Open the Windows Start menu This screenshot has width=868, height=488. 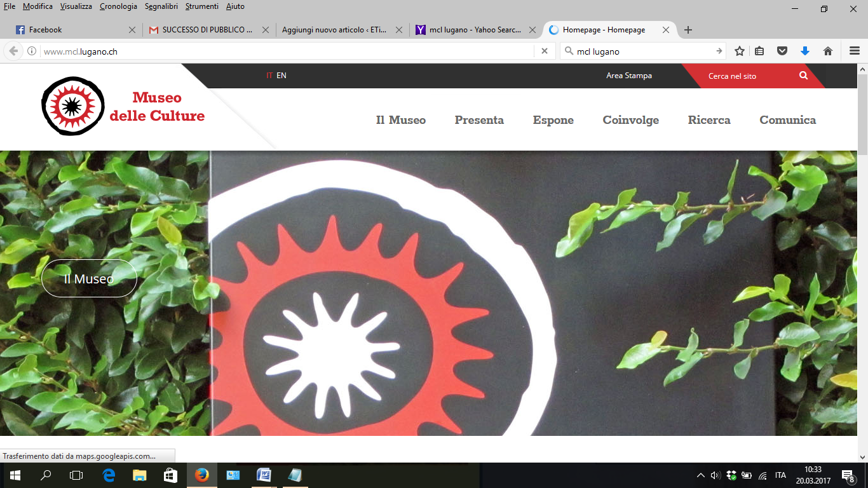click(15, 475)
